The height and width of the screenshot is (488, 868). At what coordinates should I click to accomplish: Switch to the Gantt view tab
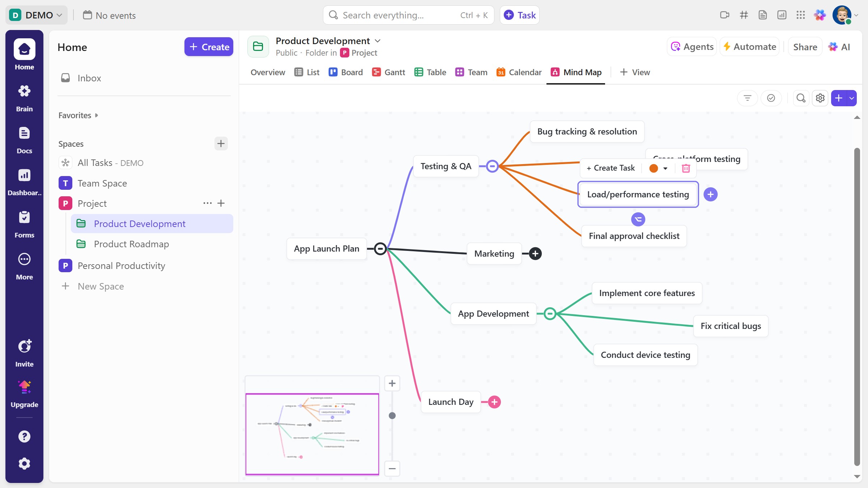(388, 72)
